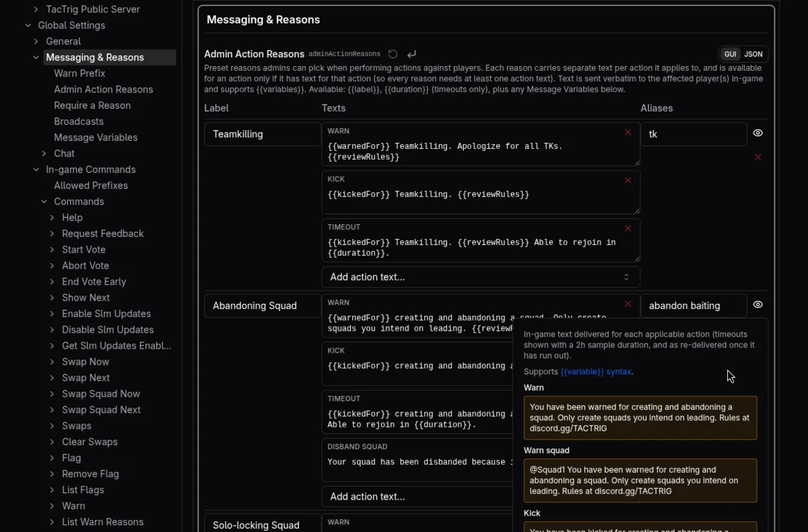Edit the tk alias field
Screen dimensions: 808x532
tap(694, 134)
